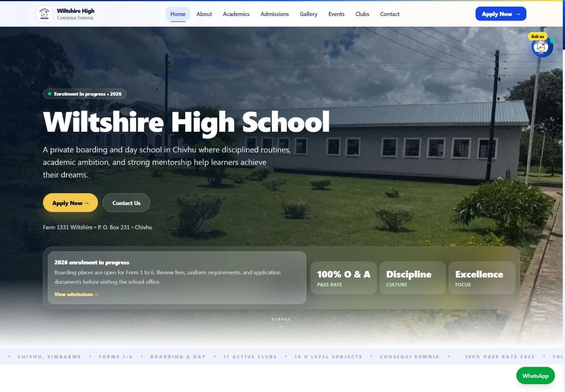Click the Wiltshire High School hero heading
Viewport: 565px width, 392px height.
pyautogui.click(x=186, y=122)
